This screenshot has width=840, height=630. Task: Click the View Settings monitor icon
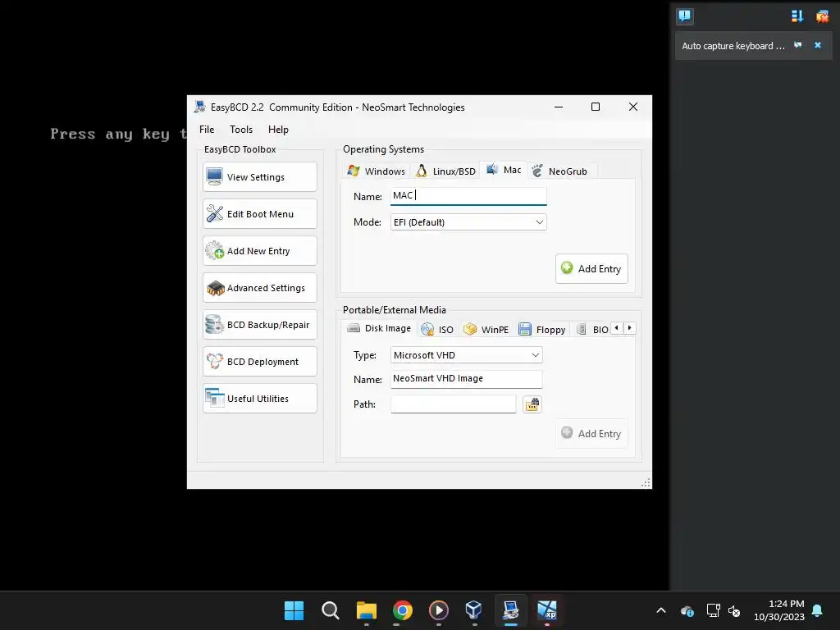[215, 177]
